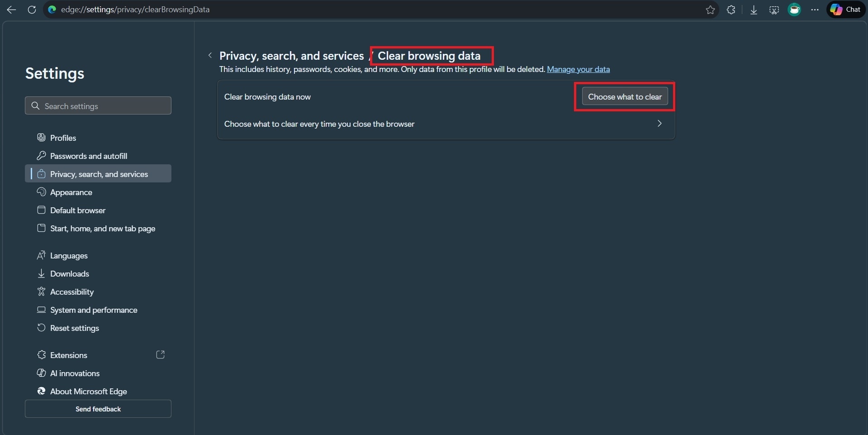The height and width of the screenshot is (435, 868).
Task: Refresh the settings page
Action: tap(32, 10)
